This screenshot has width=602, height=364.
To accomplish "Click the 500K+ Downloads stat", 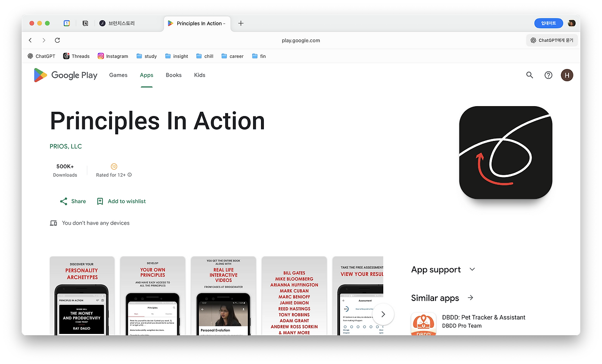I will click(x=65, y=170).
